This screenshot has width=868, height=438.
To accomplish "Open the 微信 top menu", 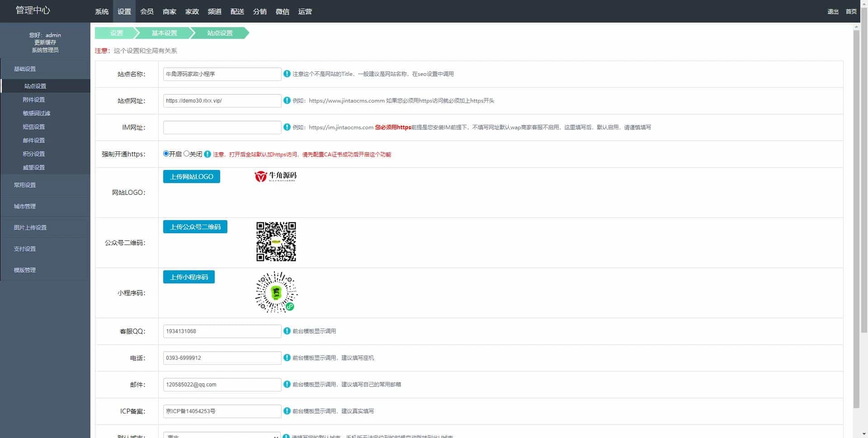I will pyautogui.click(x=282, y=11).
